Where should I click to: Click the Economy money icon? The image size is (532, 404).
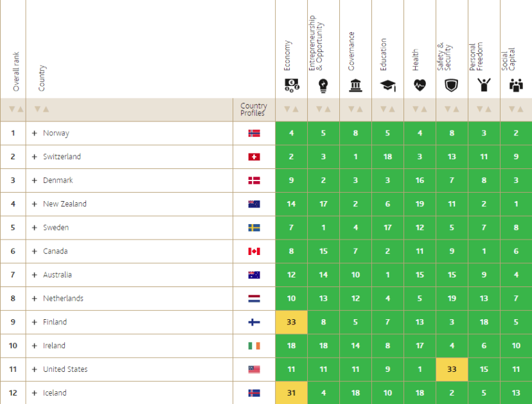(x=291, y=85)
